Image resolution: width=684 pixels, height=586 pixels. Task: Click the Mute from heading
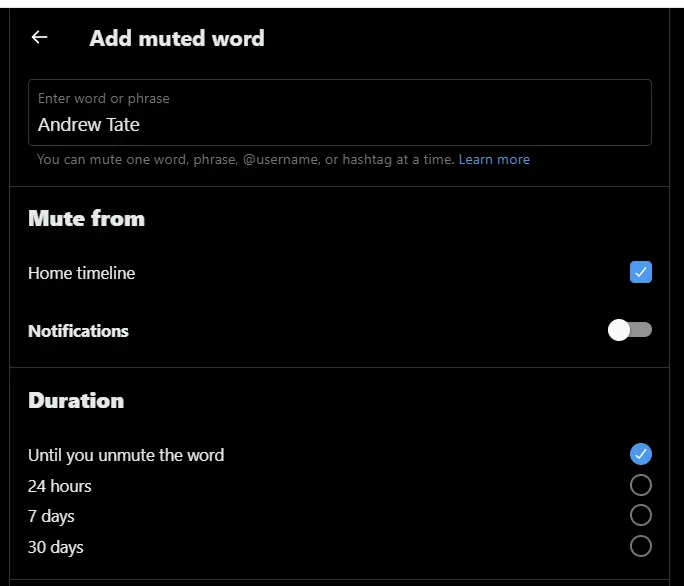(86, 219)
